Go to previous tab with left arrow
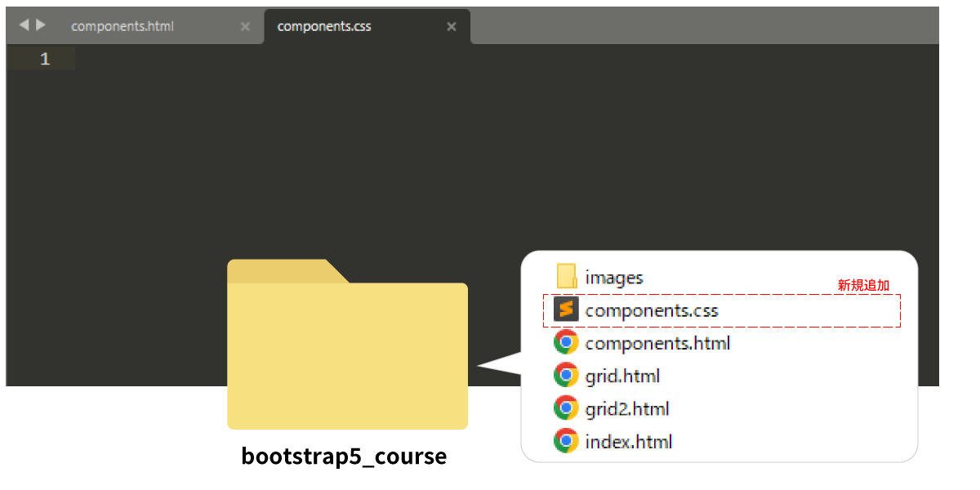Image resolution: width=980 pixels, height=490 pixels. (x=24, y=25)
